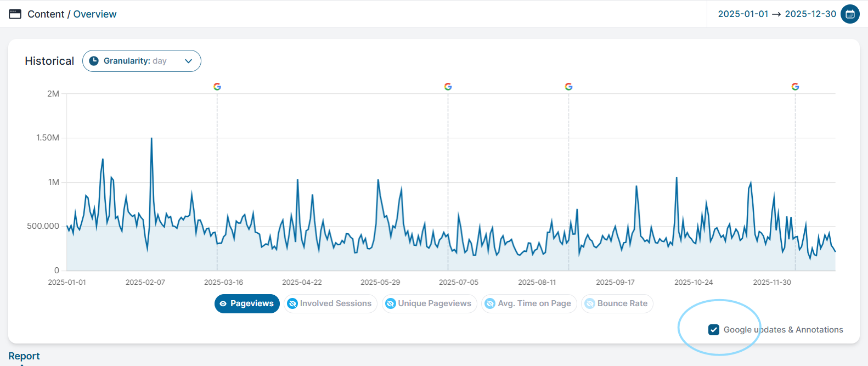
Task: Select the second Google update marker from left
Action: [448, 87]
